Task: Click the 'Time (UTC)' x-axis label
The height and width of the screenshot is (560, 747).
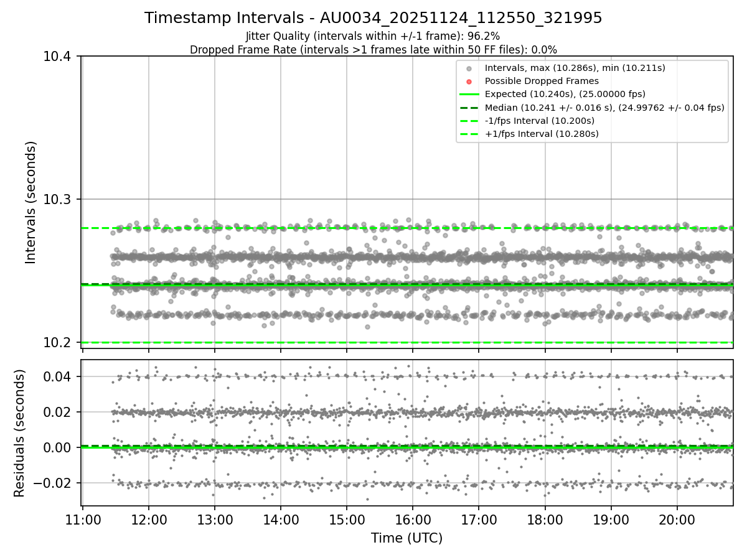Action: (x=407, y=538)
